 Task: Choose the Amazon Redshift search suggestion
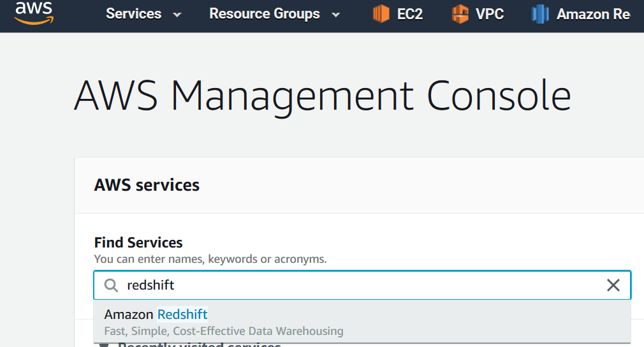[x=156, y=314]
